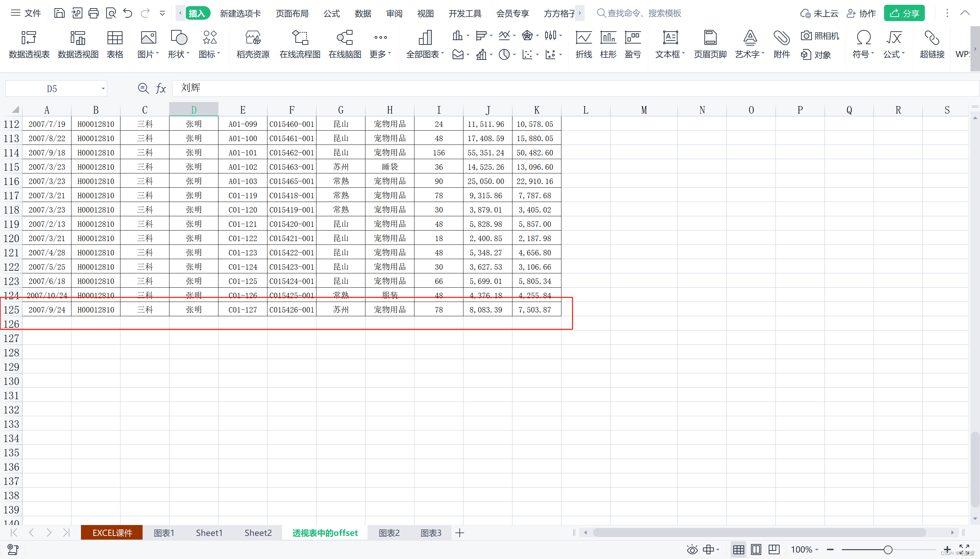Click the 未上云 cloud status button
Image resolution: width=980 pixels, height=559 pixels.
[819, 14]
